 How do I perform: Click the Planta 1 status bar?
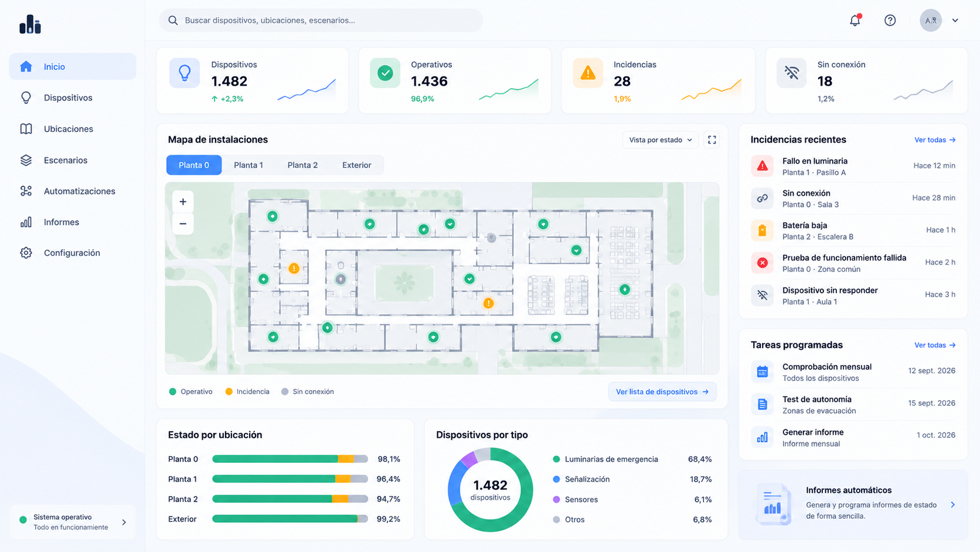(290, 479)
